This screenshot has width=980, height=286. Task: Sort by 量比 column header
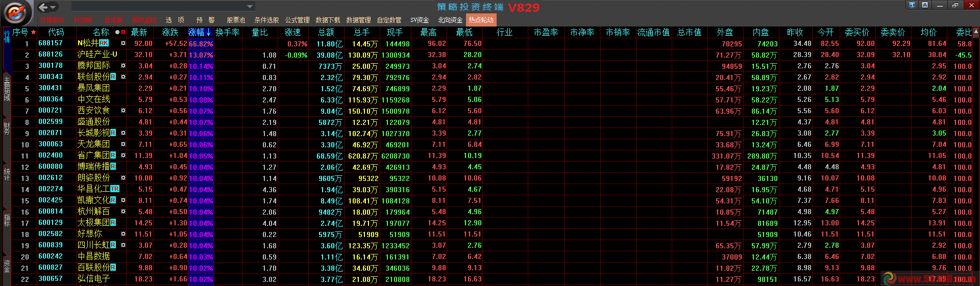coord(260,32)
